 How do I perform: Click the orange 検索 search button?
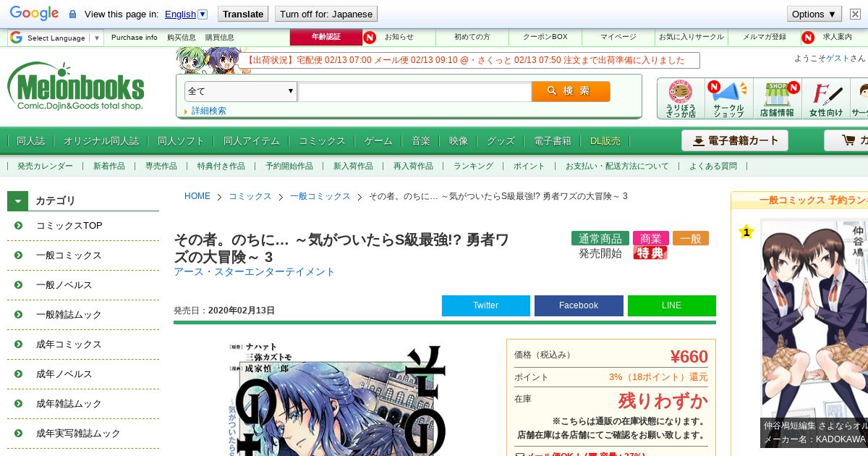(571, 91)
